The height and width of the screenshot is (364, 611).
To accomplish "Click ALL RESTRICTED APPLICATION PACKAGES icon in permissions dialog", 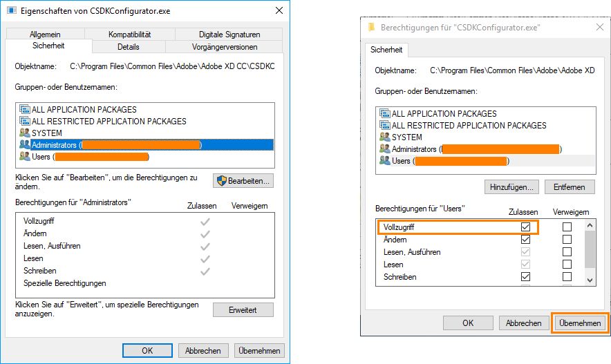I will (x=385, y=126).
